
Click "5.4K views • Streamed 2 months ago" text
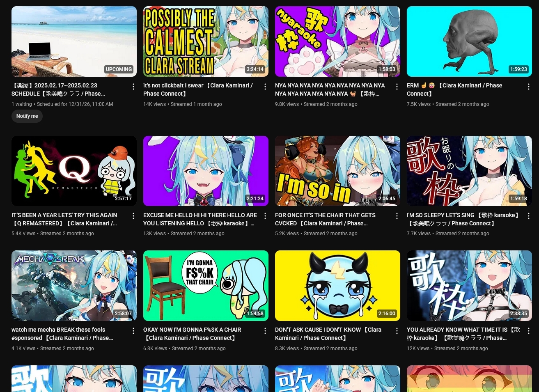click(x=53, y=234)
